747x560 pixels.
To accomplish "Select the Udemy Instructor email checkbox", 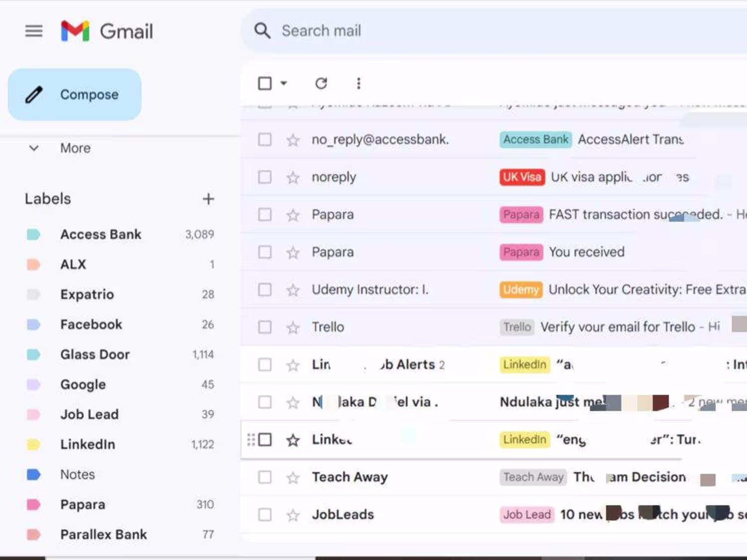I will tap(265, 290).
